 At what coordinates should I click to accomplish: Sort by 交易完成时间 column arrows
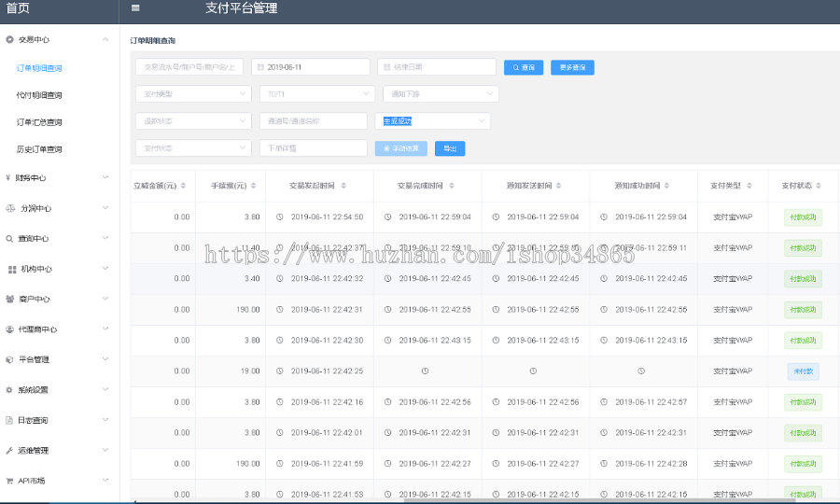(x=452, y=186)
